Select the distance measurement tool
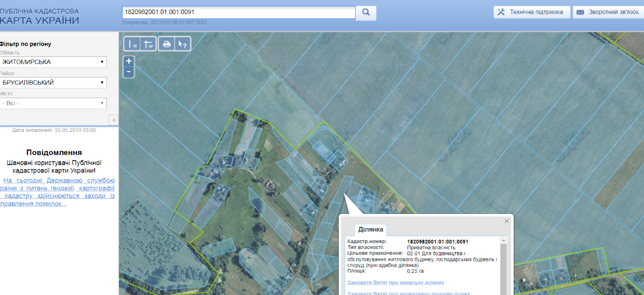The image size is (644, 295). coord(133,44)
